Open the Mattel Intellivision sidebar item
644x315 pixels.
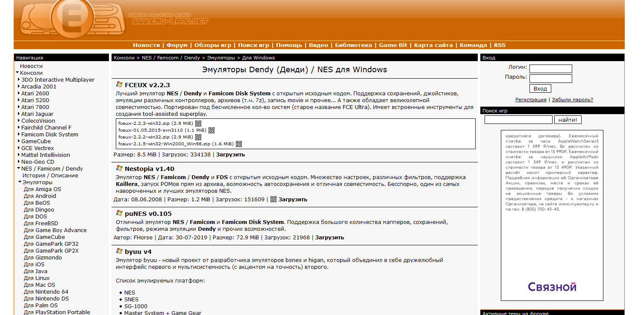point(46,155)
